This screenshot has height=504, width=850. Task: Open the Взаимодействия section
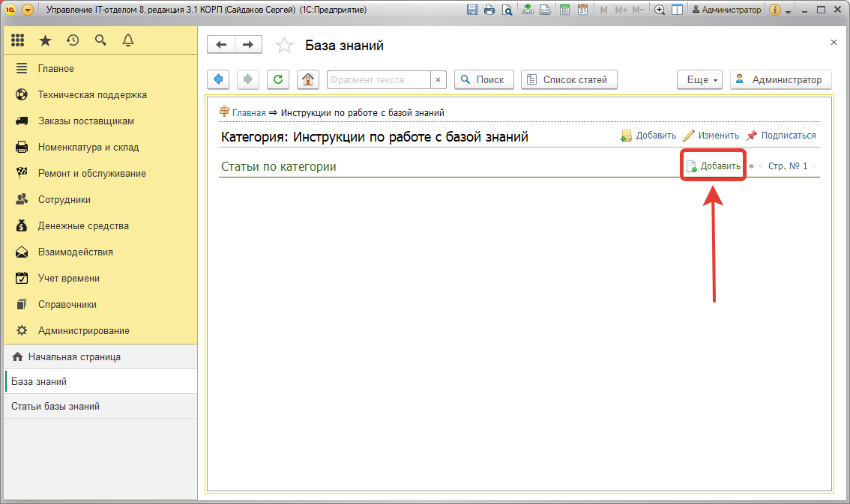100,252
